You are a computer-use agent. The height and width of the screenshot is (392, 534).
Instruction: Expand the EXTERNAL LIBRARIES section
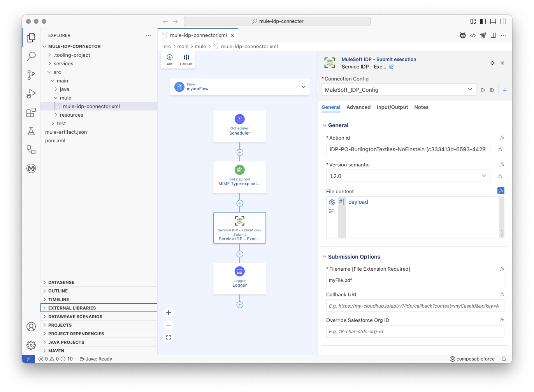tap(72, 308)
